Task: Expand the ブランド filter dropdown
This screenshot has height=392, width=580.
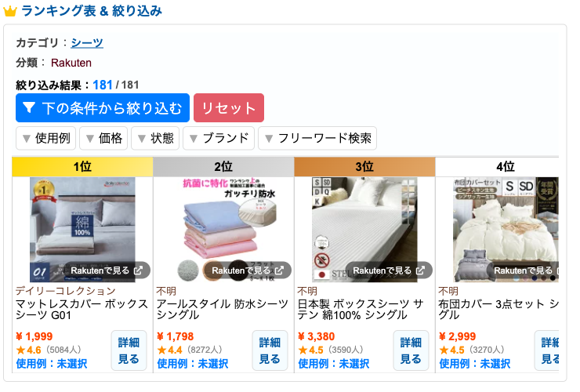Action: pyautogui.click(x=219, y=139)
